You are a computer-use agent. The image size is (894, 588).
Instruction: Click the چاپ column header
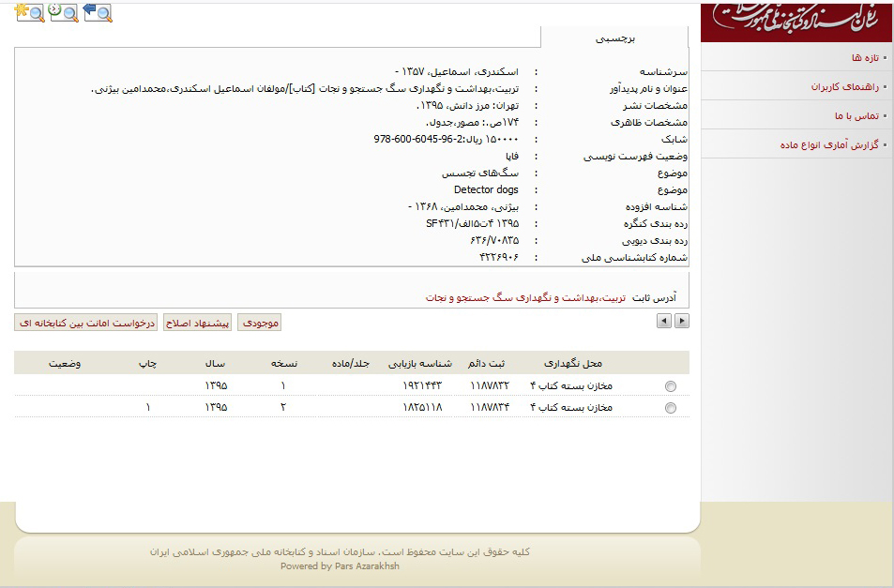pyautogui.click(x=147, y=364)
